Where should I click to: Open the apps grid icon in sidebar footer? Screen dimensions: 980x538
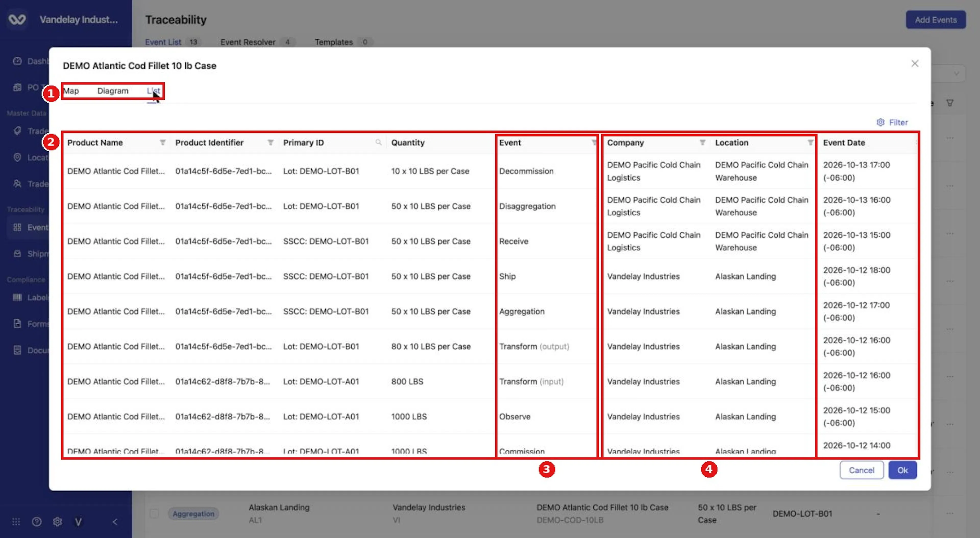(x=16, y=522)
